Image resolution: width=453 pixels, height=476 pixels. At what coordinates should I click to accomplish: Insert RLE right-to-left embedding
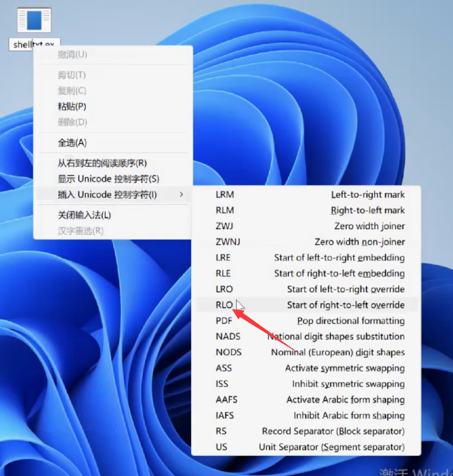pos(307,274)
